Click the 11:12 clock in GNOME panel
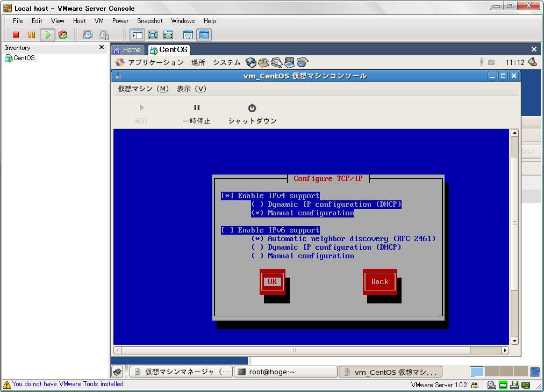The width and height of the screenshot is (544, 392). (515, 62)
